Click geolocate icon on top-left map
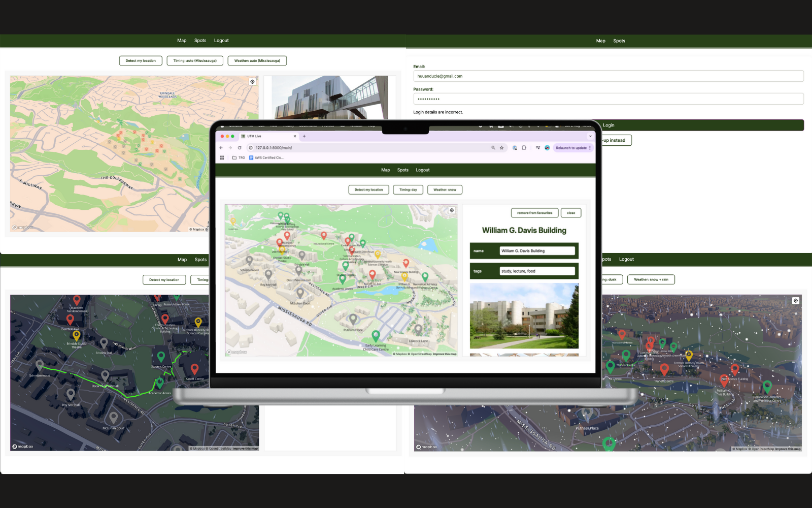The image size is (812, 508). pos(252,82)
